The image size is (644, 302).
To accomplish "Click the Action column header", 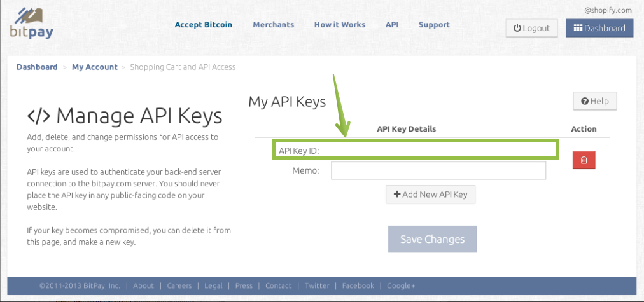I will point(584,129).
